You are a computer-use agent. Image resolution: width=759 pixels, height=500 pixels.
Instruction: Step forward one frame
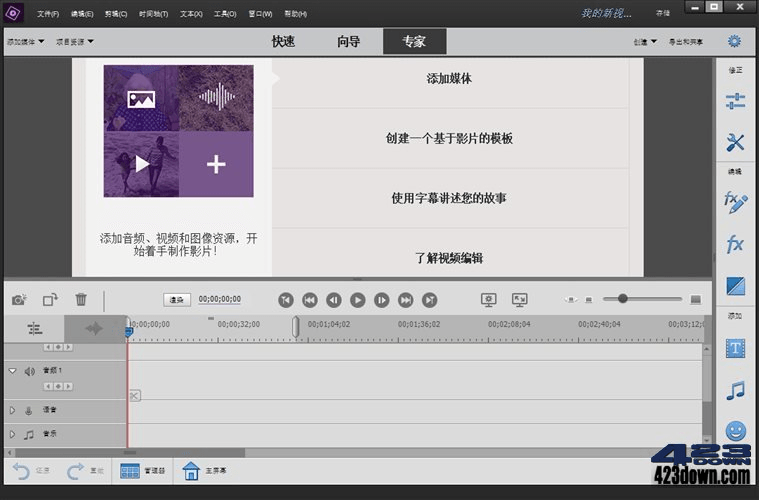pos(381,300)
